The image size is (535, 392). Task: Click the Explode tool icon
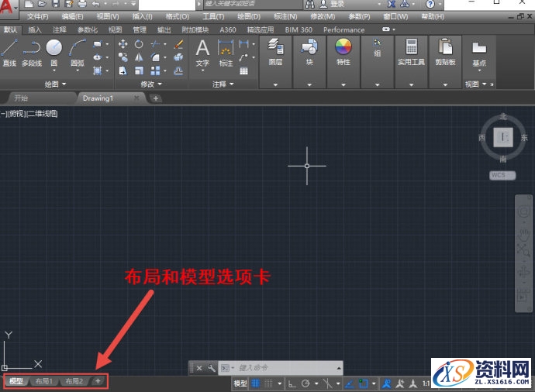[x=178, y=57]
